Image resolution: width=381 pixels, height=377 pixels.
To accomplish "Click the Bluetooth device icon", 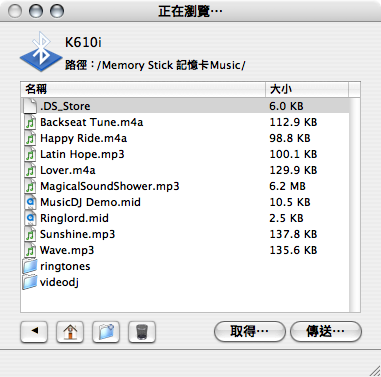I will pyautogui.click(x=41, y=52).
